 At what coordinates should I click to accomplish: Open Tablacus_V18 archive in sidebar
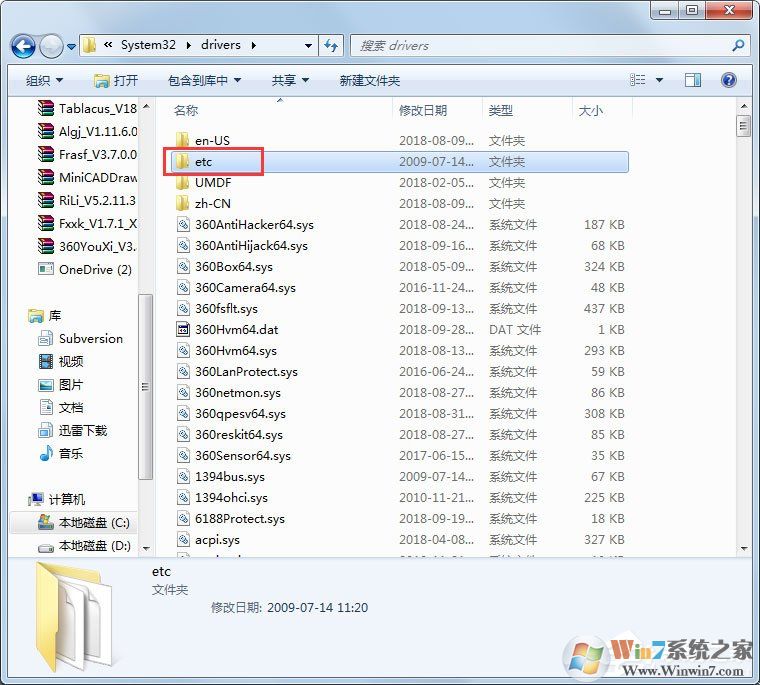87,108
